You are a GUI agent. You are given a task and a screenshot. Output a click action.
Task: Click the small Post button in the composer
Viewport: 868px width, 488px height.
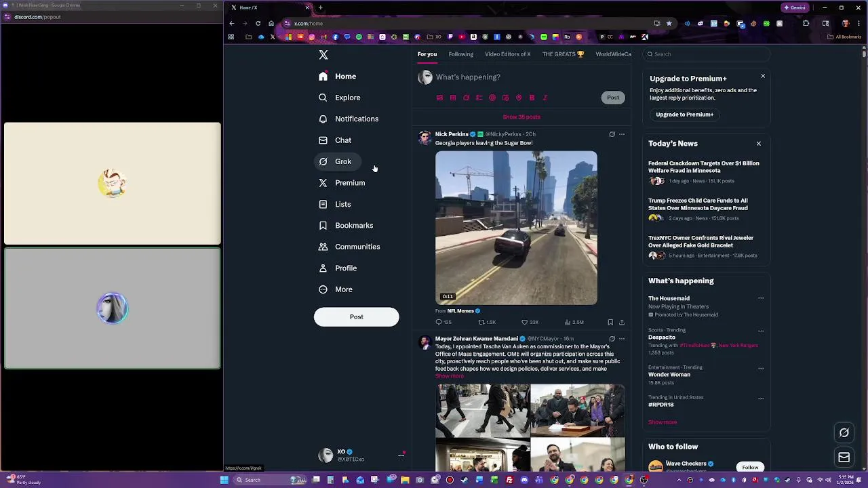coord(613,98)
